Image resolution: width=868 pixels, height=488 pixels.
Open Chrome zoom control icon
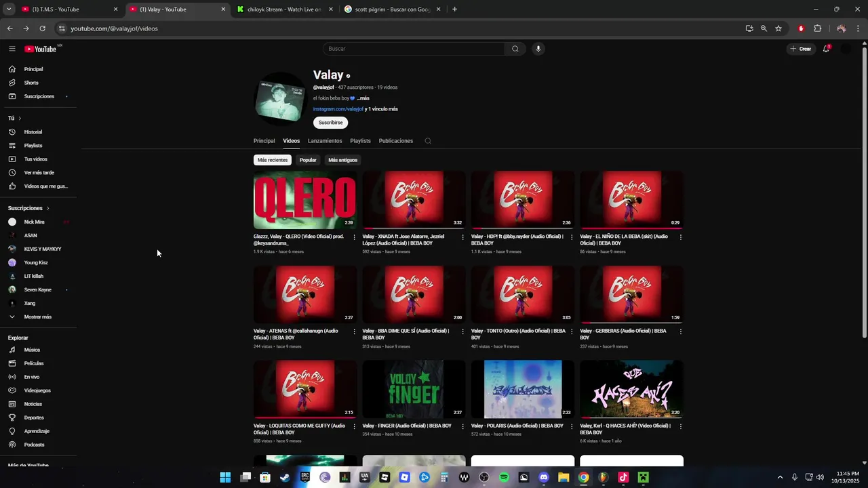coord(764,28)
